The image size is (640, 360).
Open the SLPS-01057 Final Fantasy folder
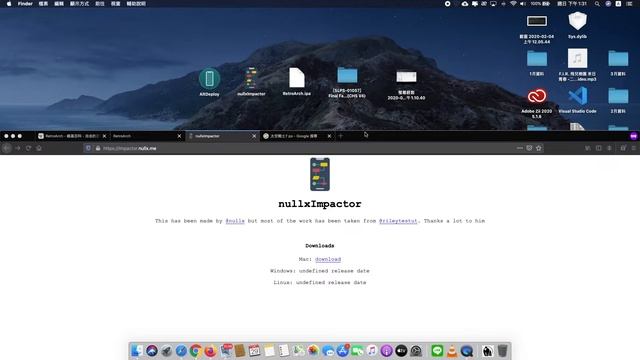point(347,76)
